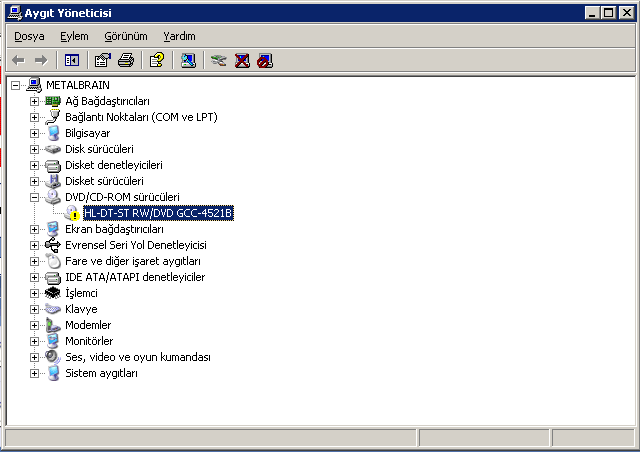Open the Dosya menu
This screenshot has width=640, height=452.
click(x=29, y=36)
